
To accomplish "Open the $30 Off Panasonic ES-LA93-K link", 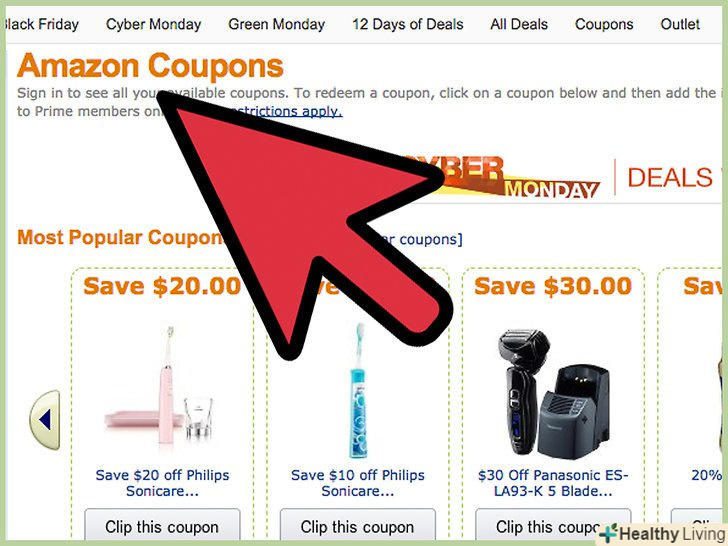I will (x=552, y=483).
